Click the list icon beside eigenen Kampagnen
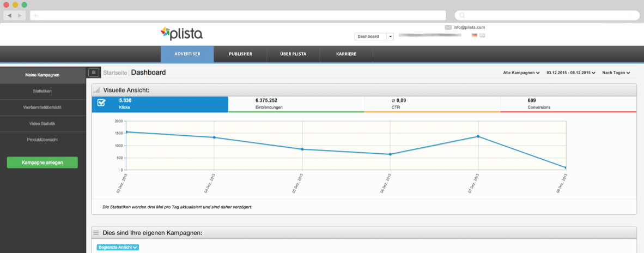 pyautogui.click(x=96, y=233)
